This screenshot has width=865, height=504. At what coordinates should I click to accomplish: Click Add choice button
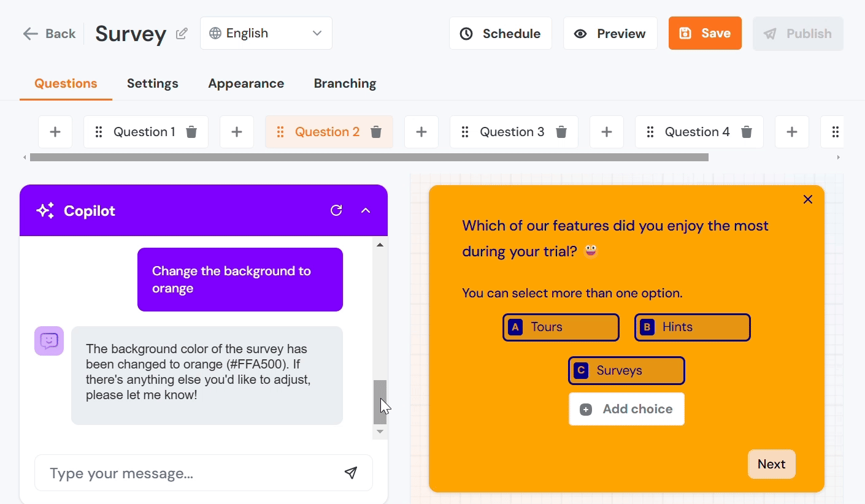626,409
